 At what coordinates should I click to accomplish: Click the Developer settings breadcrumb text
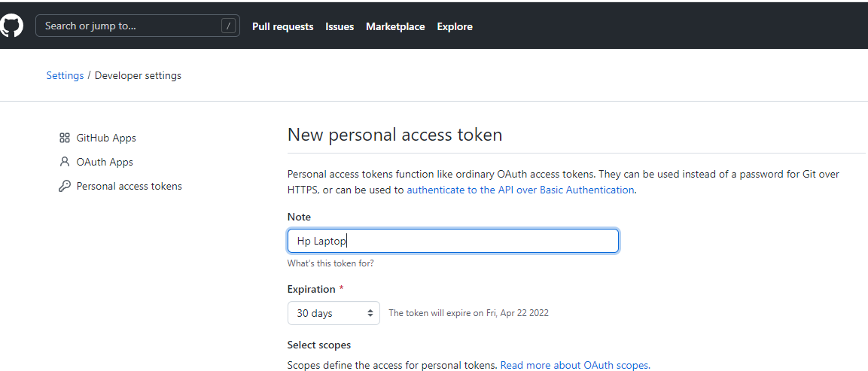point(138,75)
